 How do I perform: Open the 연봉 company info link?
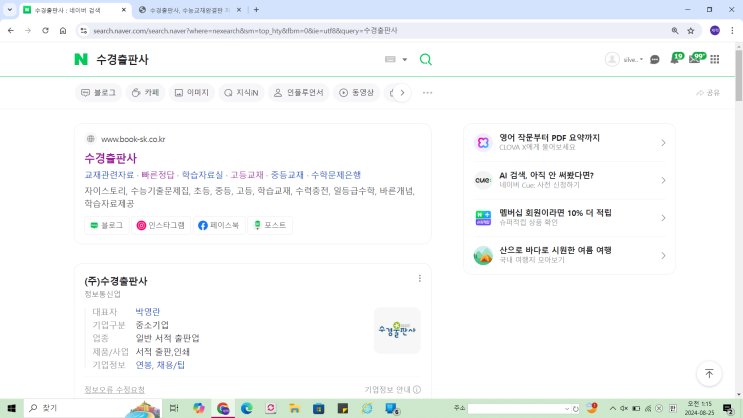click(144, 365)
